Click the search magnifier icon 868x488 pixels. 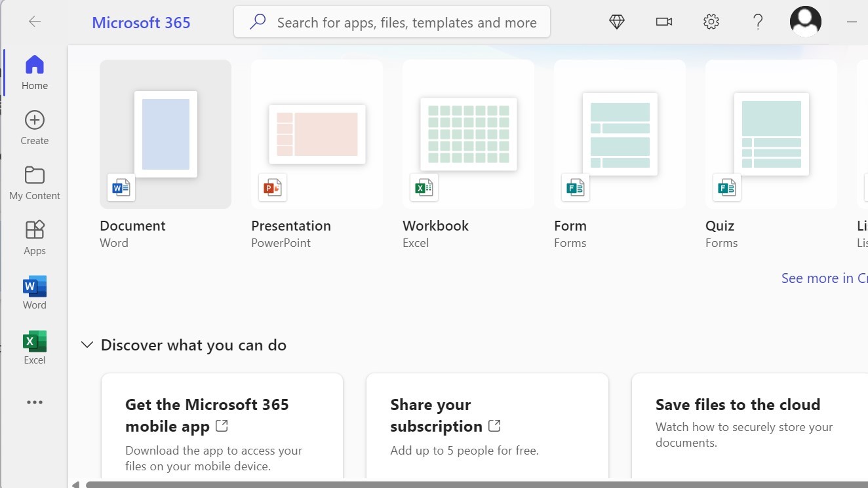(258, 22)
